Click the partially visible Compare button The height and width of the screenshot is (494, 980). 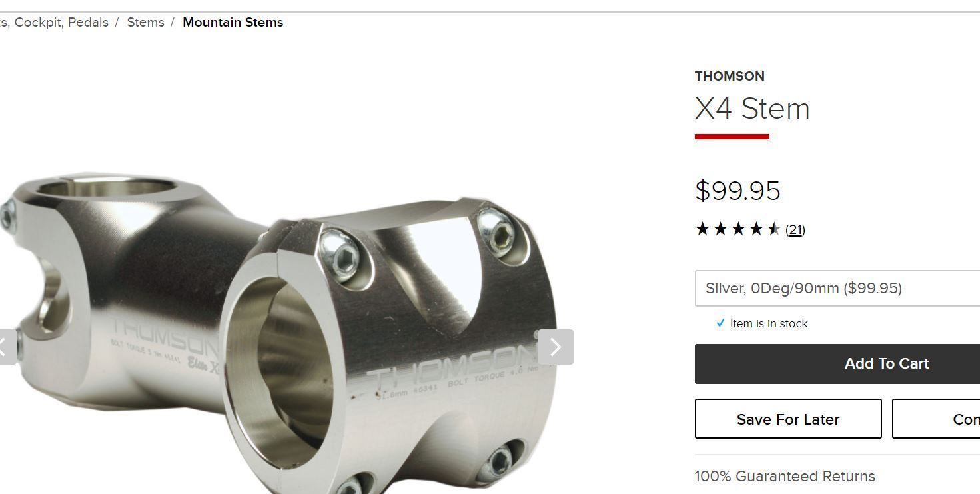936,419
